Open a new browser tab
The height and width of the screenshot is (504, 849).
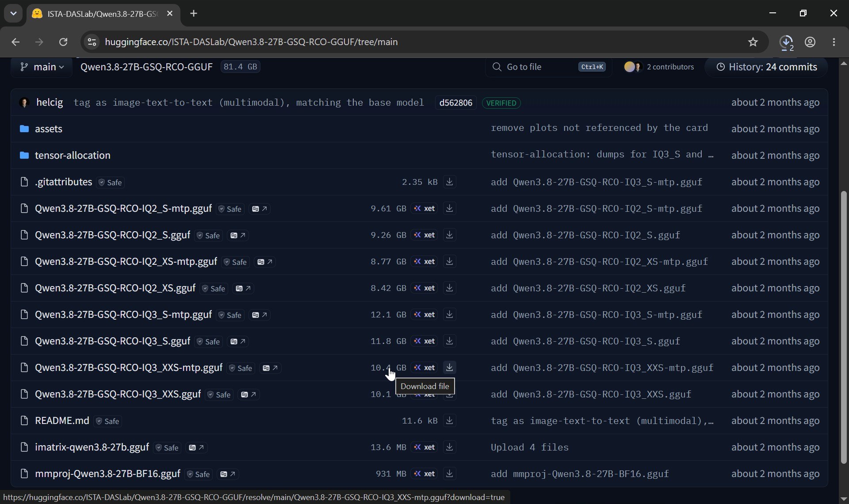194,14
